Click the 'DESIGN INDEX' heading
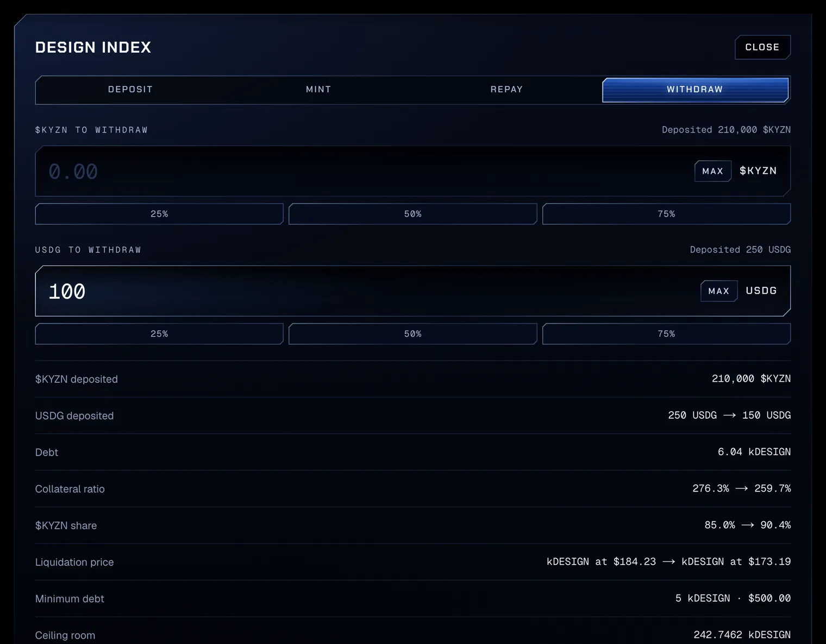826x644 pixels. tap(93, 47)
